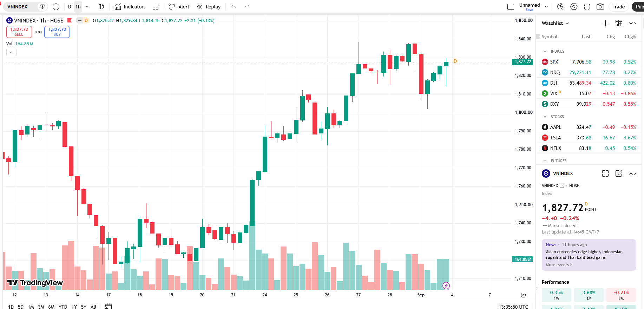The height and width of the screenshot is (309, 644).
Task: Switch chart interval to D
Action: 70,7
